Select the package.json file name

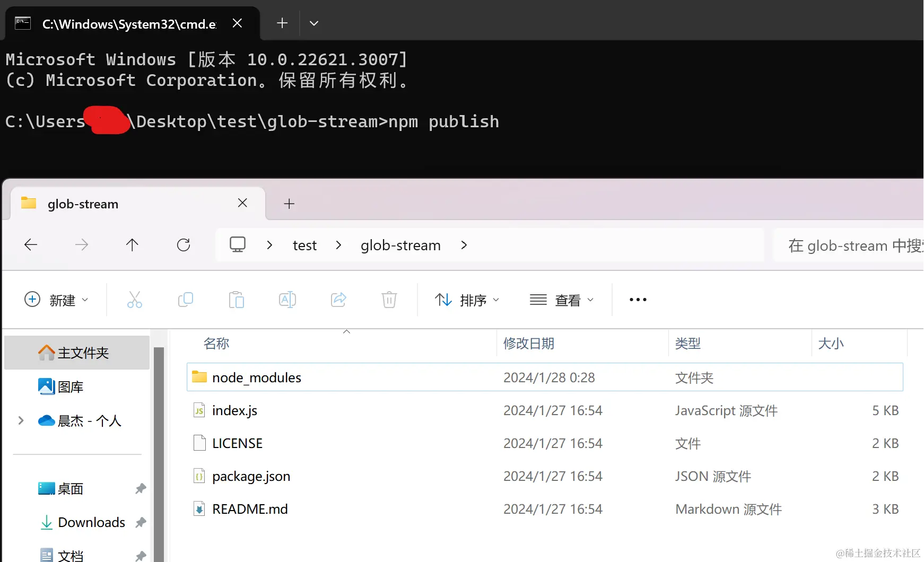251,476
